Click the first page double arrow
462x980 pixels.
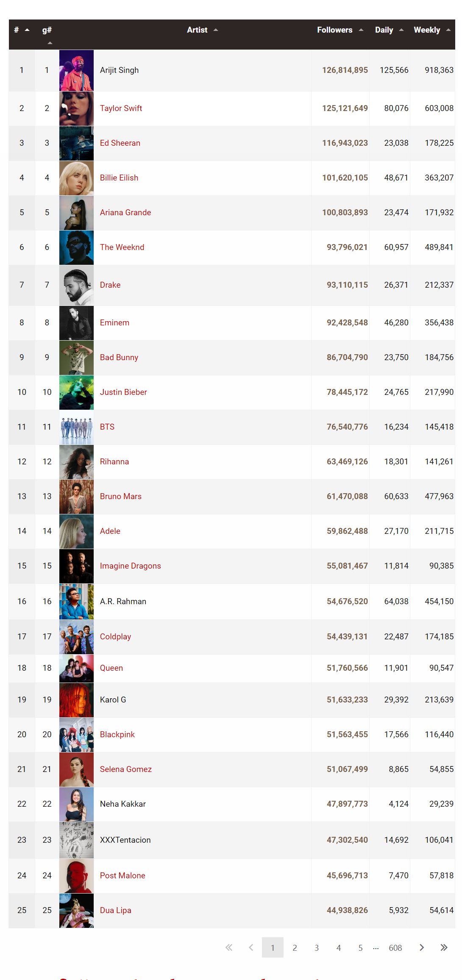pos(229,947)
